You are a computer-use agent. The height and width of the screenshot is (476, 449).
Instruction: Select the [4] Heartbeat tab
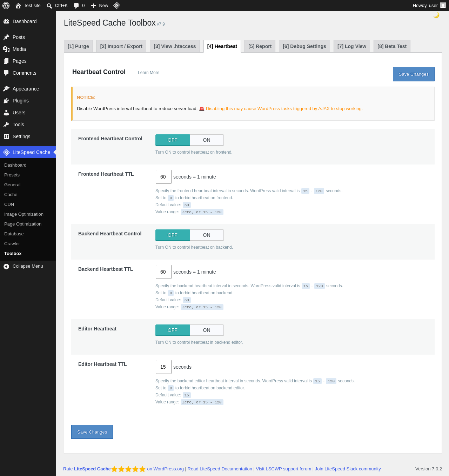click(222, 46)
